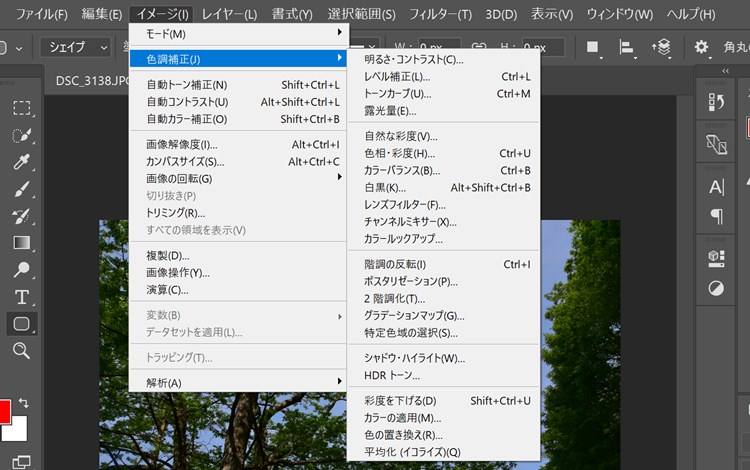This screenshot has height=470, width=750.
Task: Choose 平均化 (イコライズ) option
Action: (x=445, y=452)
